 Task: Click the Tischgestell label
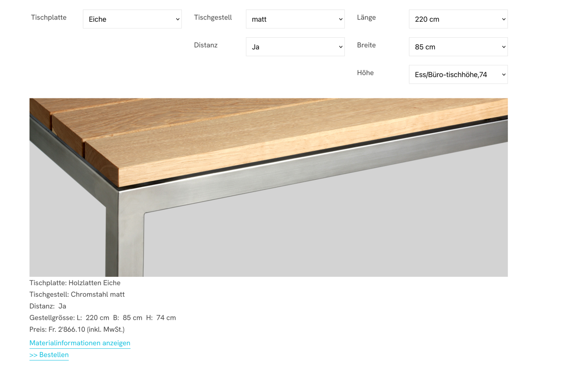[x=213, y=17]
